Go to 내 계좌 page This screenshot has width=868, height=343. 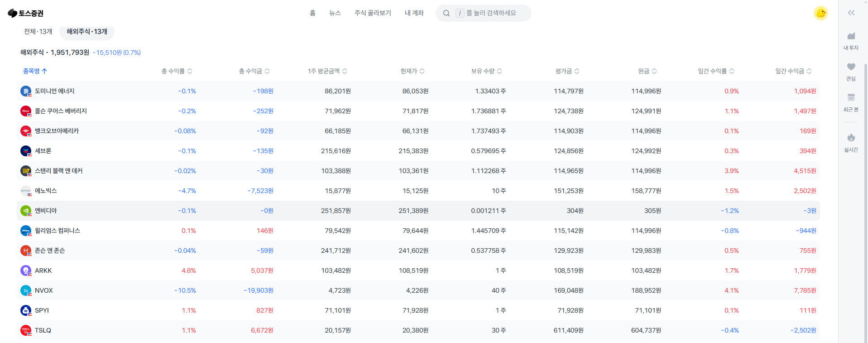[x=414, y=13]
